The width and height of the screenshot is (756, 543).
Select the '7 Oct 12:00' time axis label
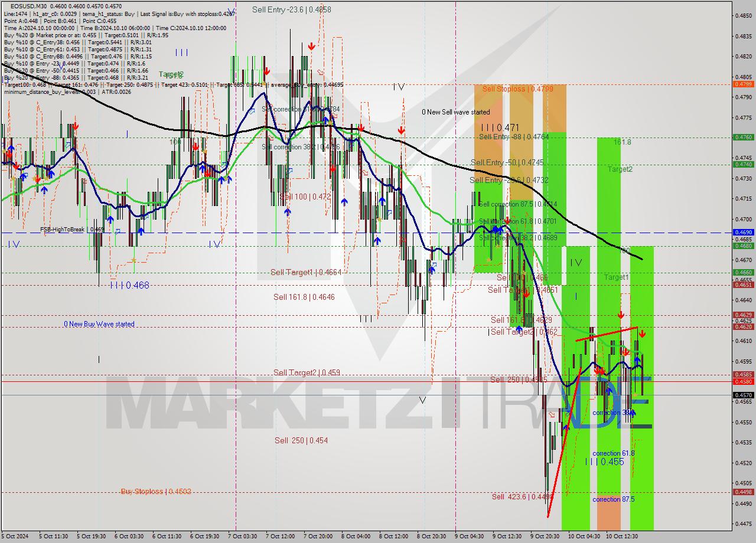pos(281,536)
